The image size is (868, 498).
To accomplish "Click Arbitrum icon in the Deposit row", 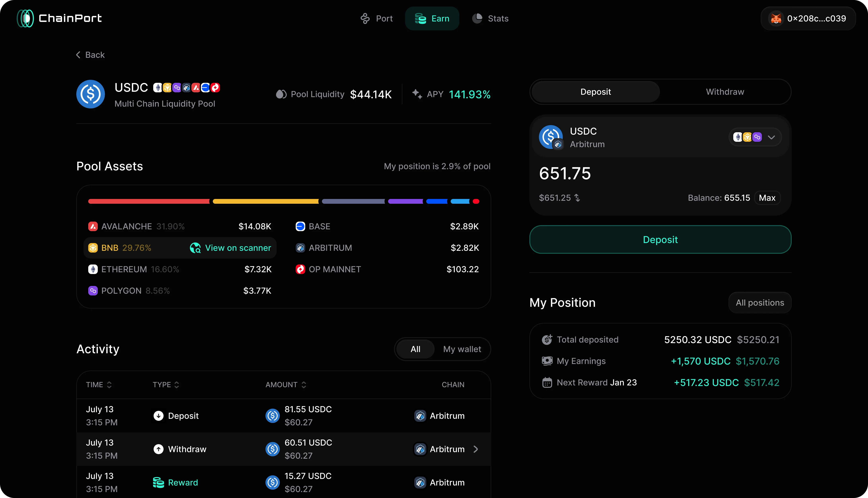I will coord(420,416).
